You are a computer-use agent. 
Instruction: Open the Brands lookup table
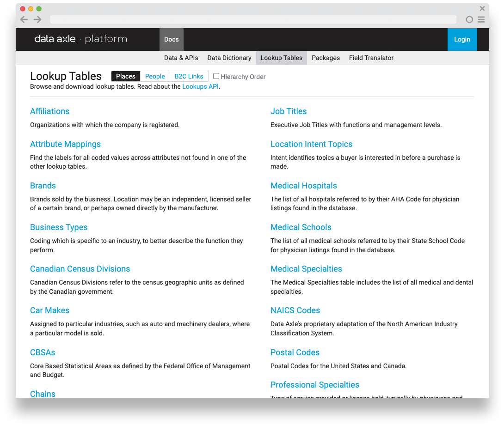pyautogui.click(x=43, y=186)
